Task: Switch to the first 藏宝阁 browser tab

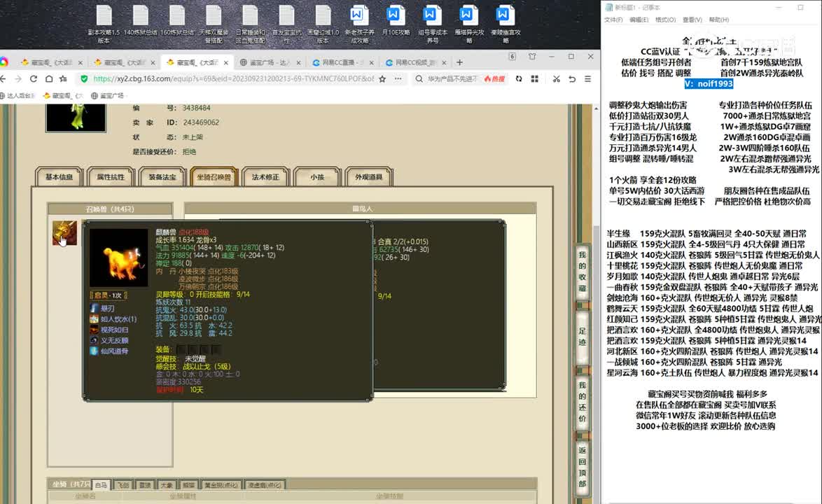Action: click(x=51, y=62)
